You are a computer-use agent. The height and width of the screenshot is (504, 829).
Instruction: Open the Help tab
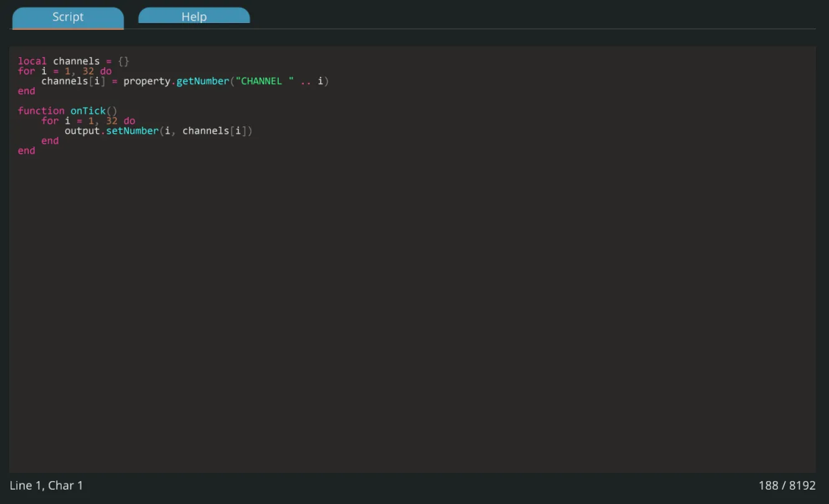[x=194, y=17]
